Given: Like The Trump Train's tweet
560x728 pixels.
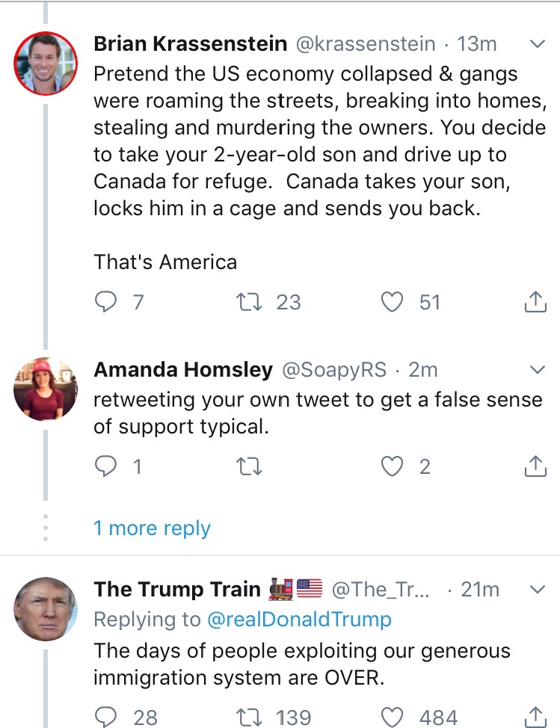Looking at the screenshot, I should [x=392, y=718].
